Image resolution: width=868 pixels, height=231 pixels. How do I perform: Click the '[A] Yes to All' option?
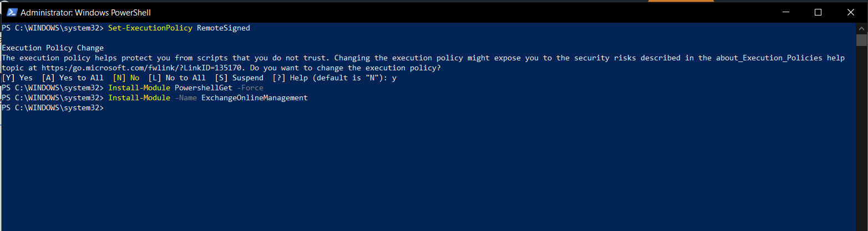(x=73, y=78)
